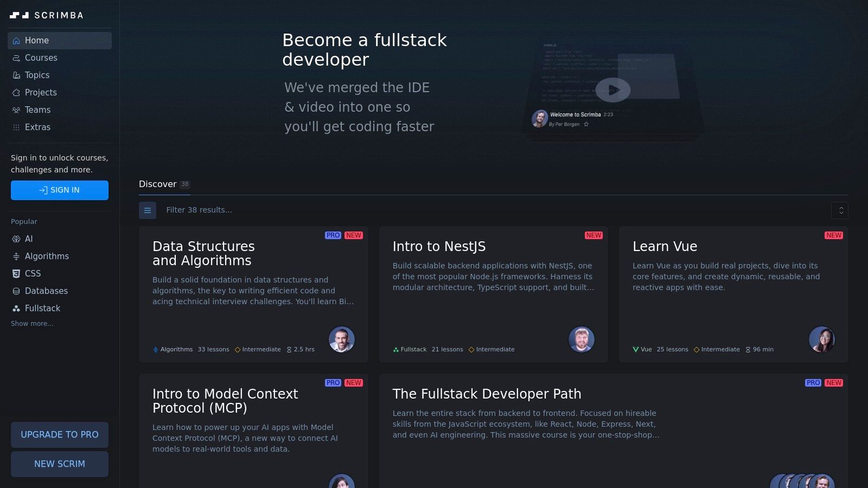Screen dimensions: 868x488
Task: Click the Projects checkbox-style sidebar icon
Action: 16,92
